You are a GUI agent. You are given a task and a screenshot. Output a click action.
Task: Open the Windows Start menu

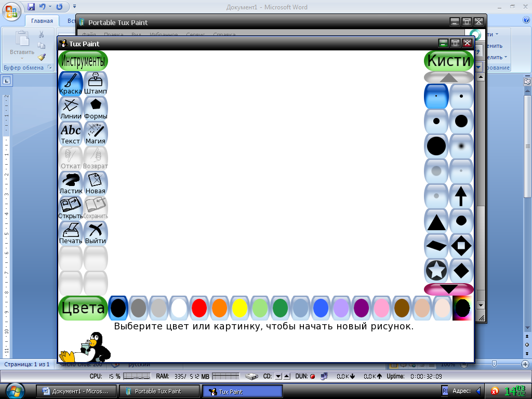pyautogui.click(x=14, y=391)
